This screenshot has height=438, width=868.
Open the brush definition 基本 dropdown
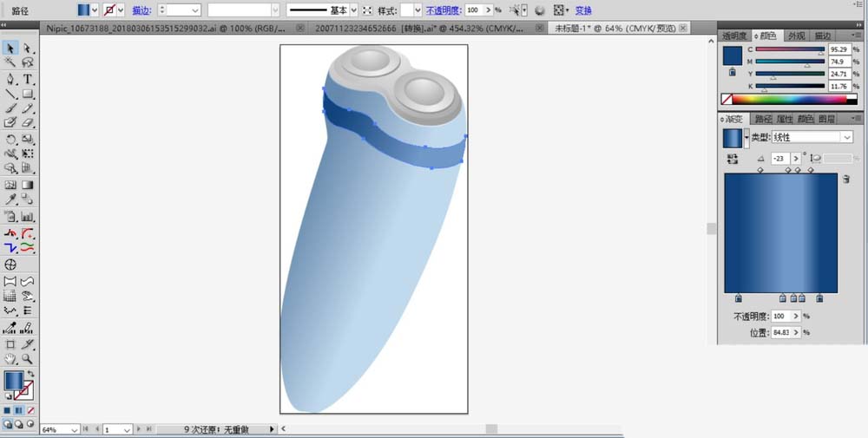pyautogui.click(x=354, y=10)
